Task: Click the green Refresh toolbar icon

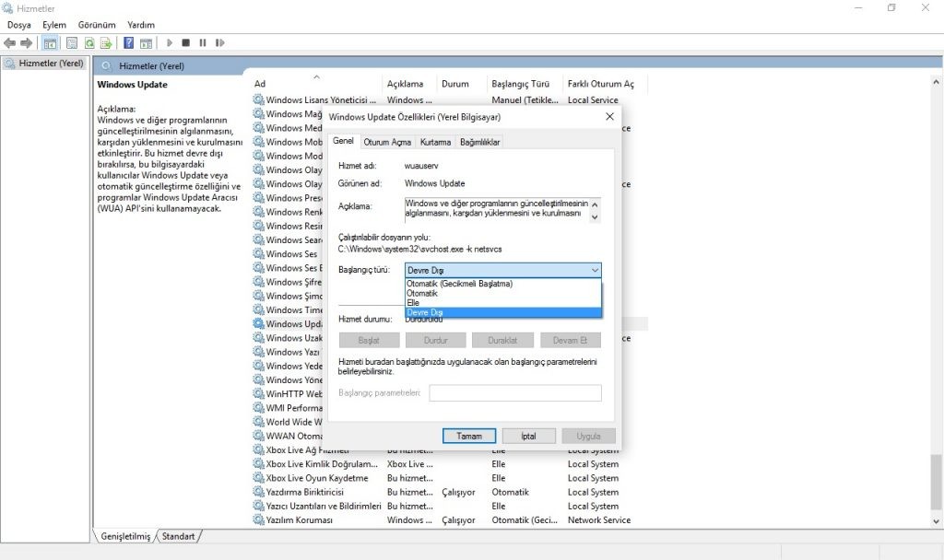Action: coord(89,42)
